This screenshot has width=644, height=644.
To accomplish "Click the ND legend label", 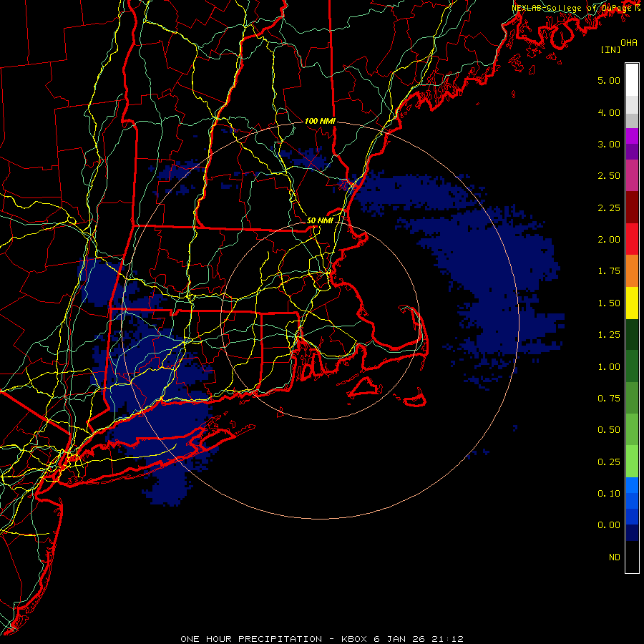I will 615,557.
